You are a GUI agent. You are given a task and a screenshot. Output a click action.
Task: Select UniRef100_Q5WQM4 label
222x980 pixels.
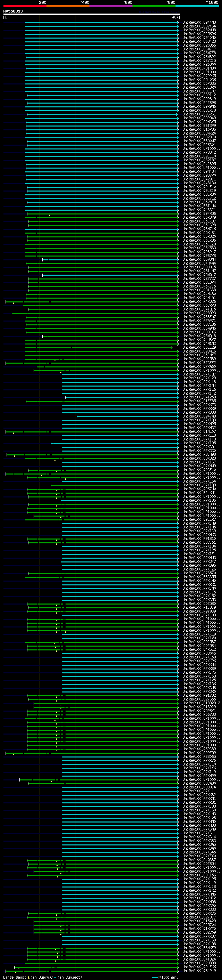tap(199, 259)
